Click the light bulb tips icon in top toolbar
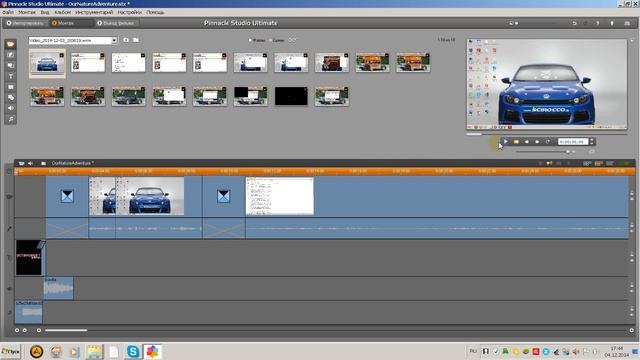Image resolution: width=640 pixels, height=360 pixels. click(x=612, y=23)
